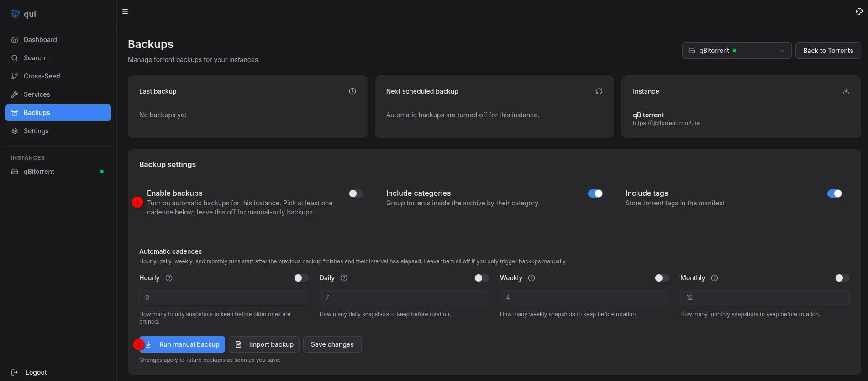Click the refresh icon in Next scheduled backup
Screen dimensions: 868x381
point(599,91)
